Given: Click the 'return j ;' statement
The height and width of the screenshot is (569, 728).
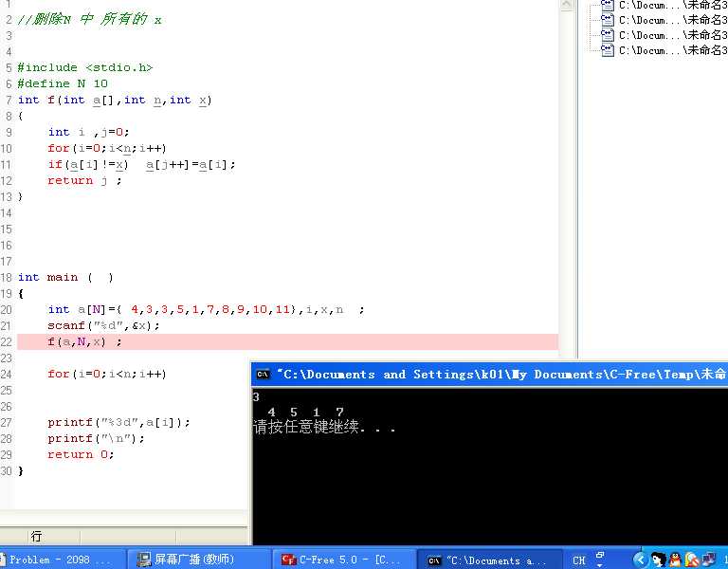Looking at the screenshot, I should [84, 181].
